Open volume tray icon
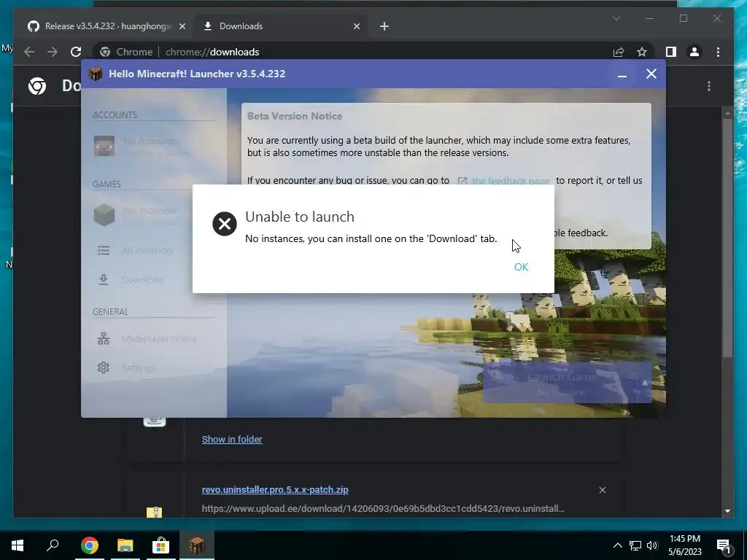The width and height of the screenshot is (747, 560). (652, 545)
